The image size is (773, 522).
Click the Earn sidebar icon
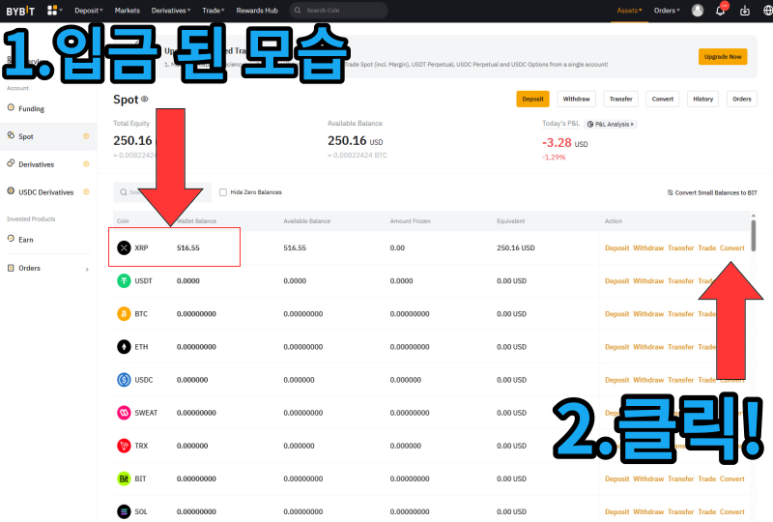tap(11, 239)
